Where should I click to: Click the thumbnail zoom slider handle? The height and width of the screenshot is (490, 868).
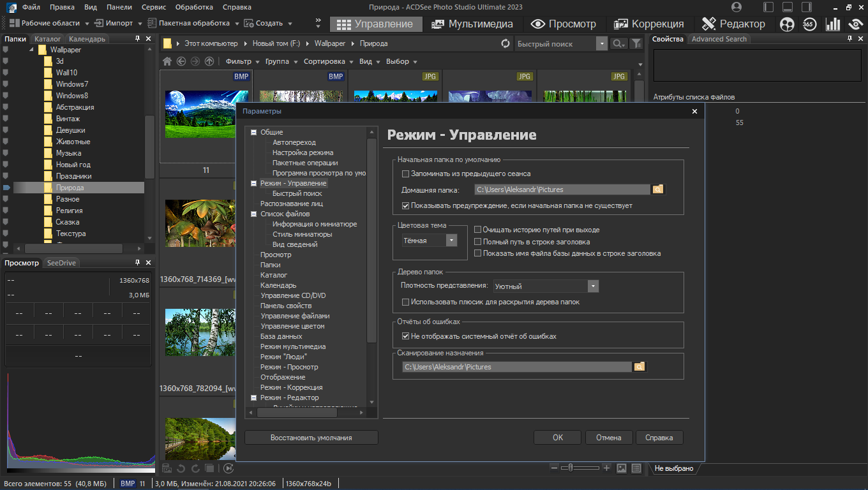point(571,468)
